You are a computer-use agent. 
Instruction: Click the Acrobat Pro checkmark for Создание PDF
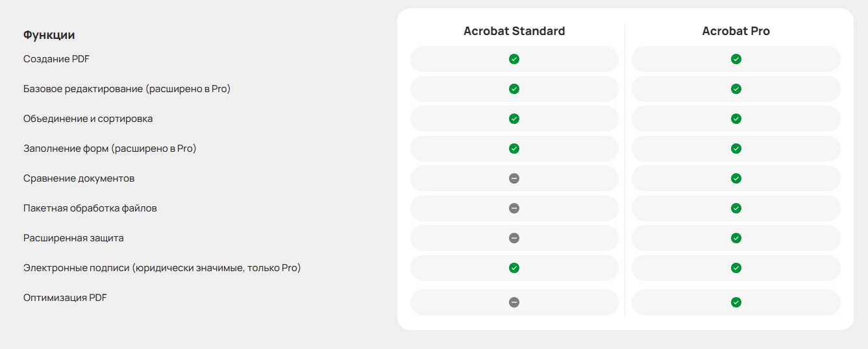coord(736,59)
